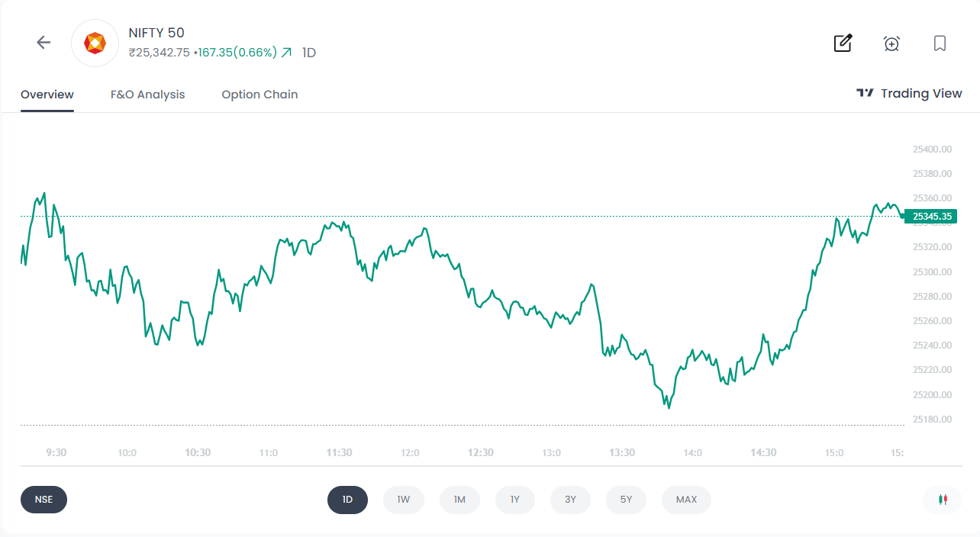Image resolution: width=980 pixels, height=537 pixels.
Task: Click the TradingView logo icon
Action: [x=865, y=93]
